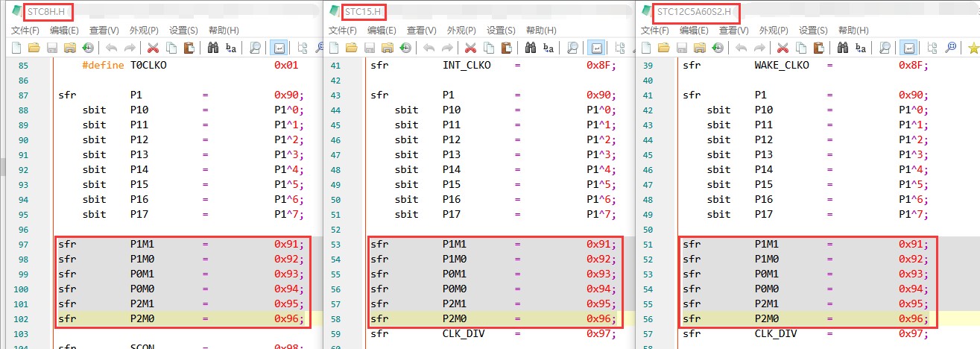Click magnifier icon in STC8H.H toolbar
The height and width of the screenshot is (349, 980).
(x=255, y=48)
